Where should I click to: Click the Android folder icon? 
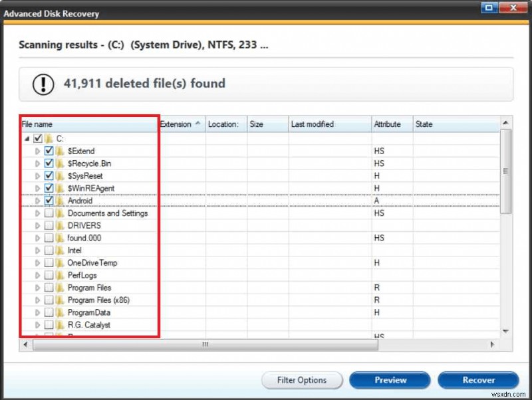61,201
